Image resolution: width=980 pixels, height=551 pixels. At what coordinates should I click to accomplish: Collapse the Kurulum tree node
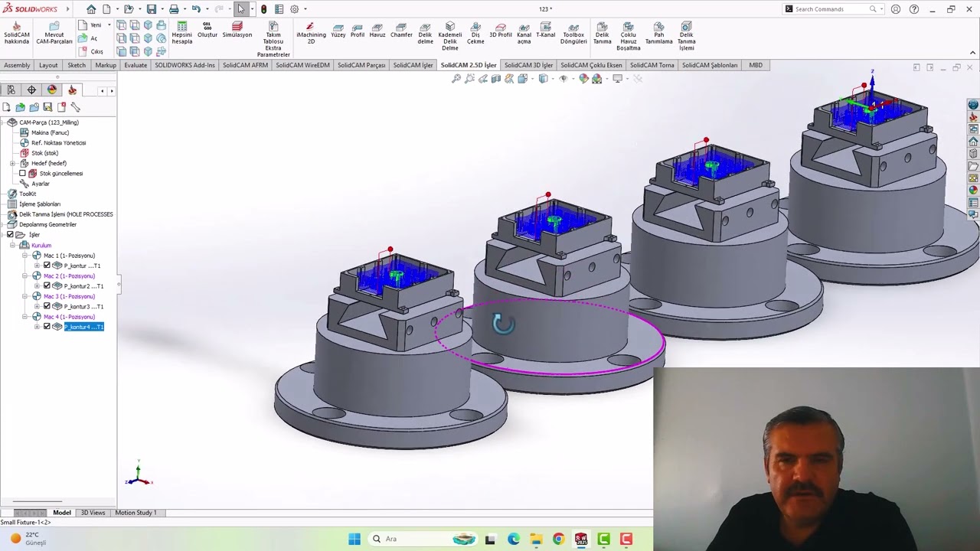coord(12,245)
